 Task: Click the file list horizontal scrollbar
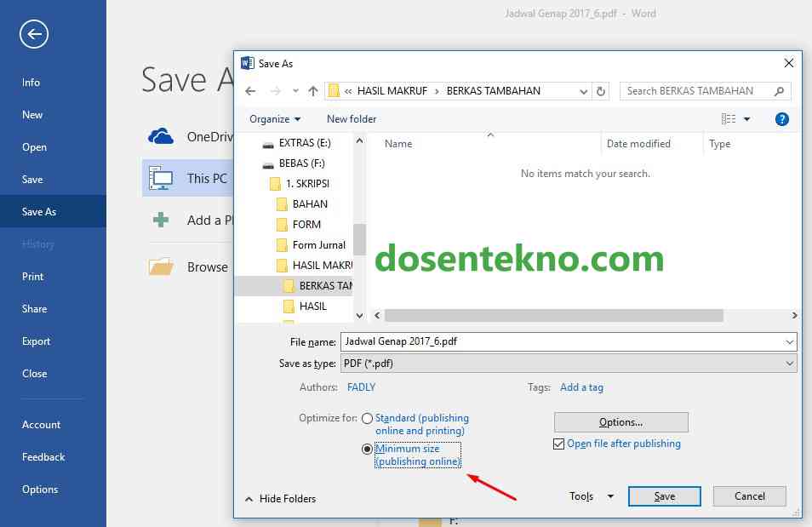pos(554,316)
